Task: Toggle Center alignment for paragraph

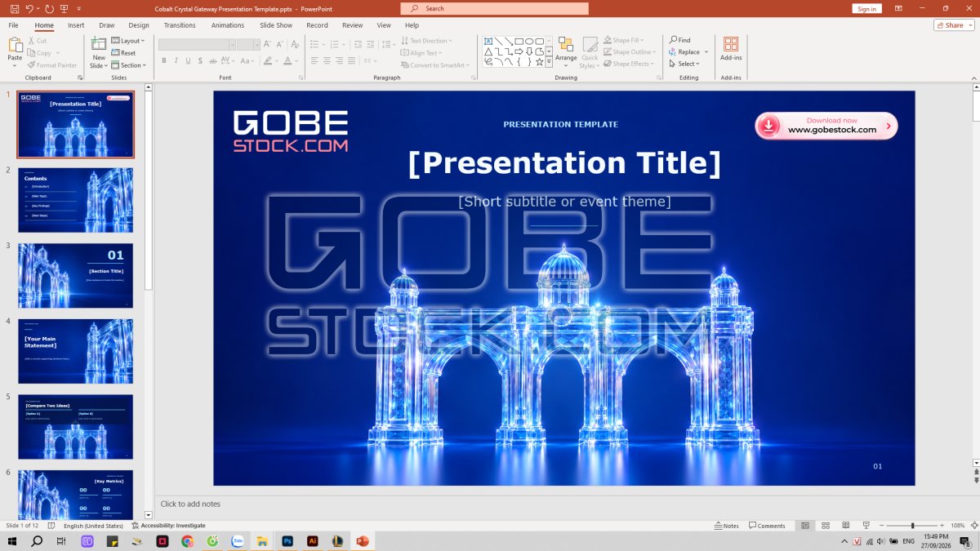Action: point(327,60)
